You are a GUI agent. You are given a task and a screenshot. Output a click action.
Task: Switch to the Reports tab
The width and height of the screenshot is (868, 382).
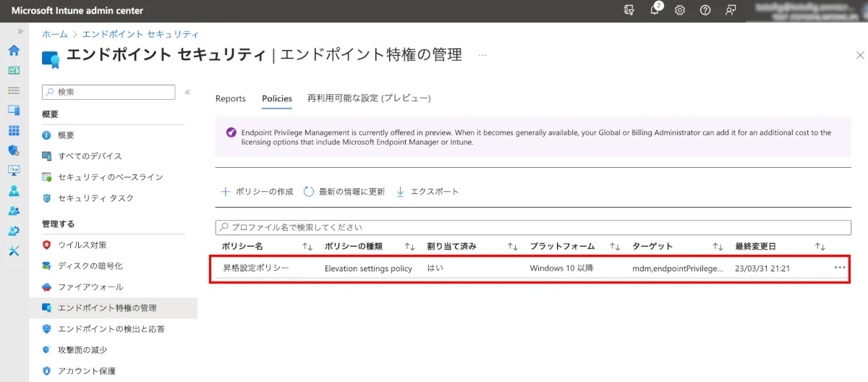tap(231, 98)
